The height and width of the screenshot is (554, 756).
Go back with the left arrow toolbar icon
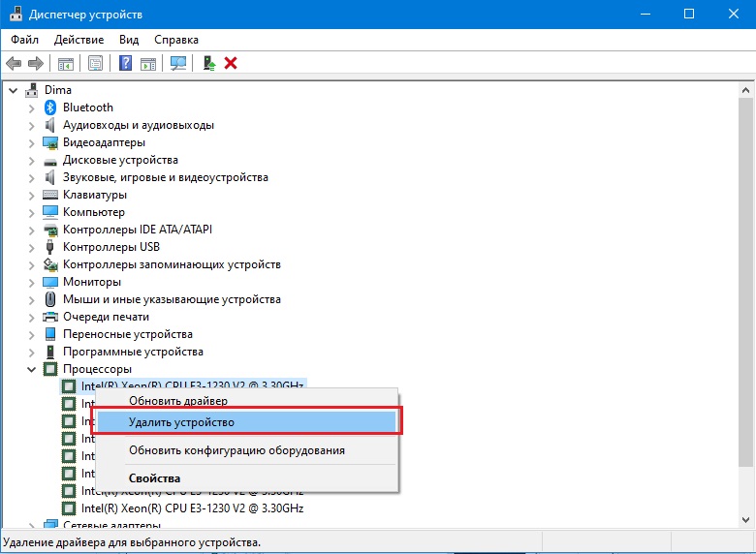(14, 63)
